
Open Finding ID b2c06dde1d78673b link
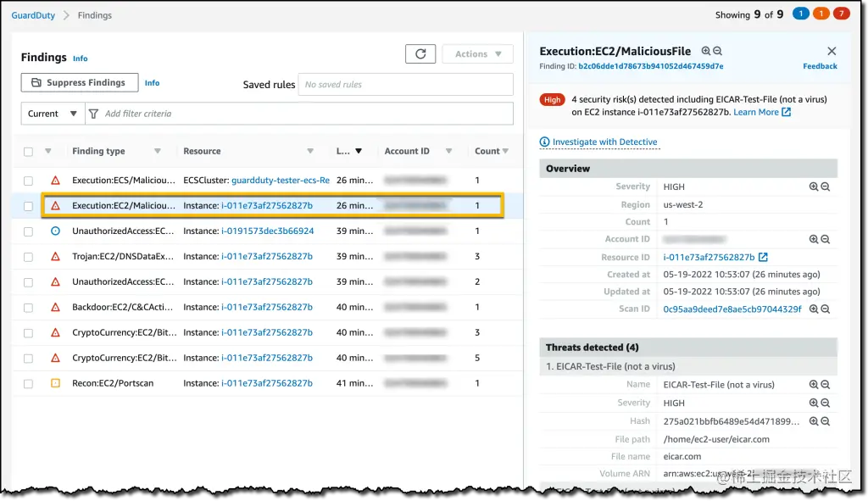[x=651, y=66]
